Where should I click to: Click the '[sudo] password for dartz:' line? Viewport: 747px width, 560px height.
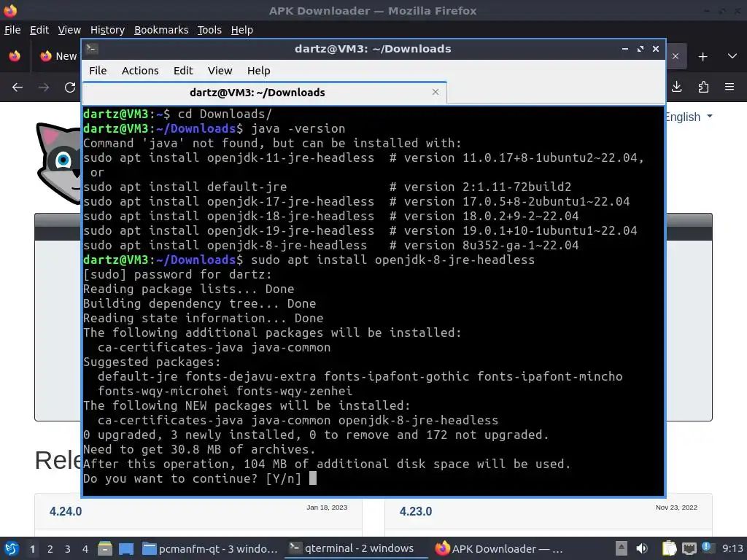pos(178,275)
